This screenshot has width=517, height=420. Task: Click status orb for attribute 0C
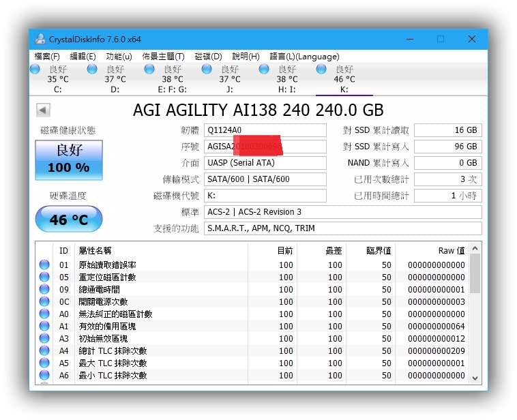[44, 301]
